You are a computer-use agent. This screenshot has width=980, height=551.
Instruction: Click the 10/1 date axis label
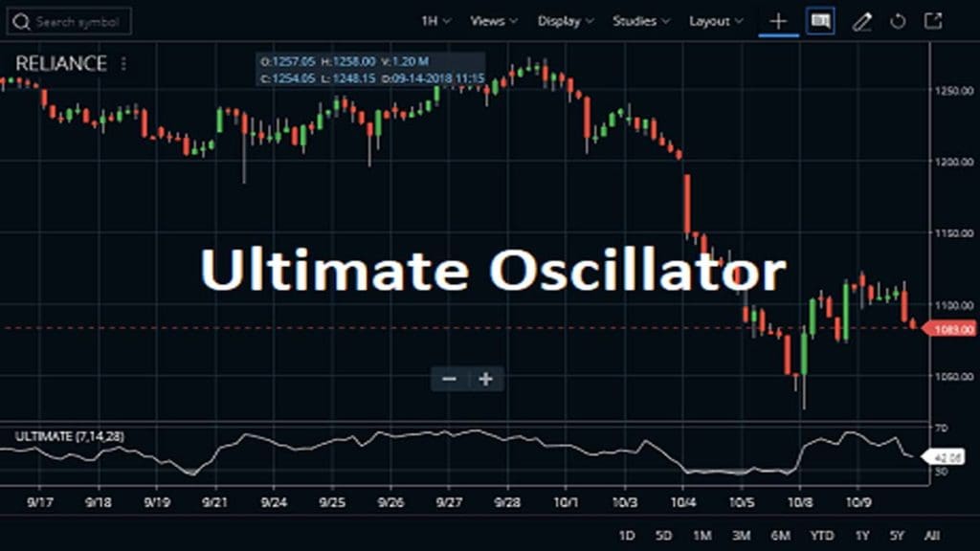coord(566,502)
